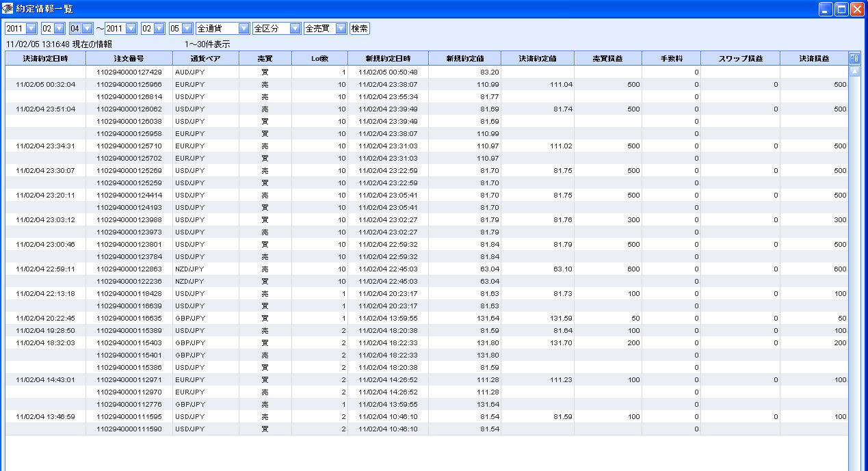Open the start year 2011 dropdown
Image resolution: width=868 pixels, height=471 pixels.
click(x=31, y=29)
